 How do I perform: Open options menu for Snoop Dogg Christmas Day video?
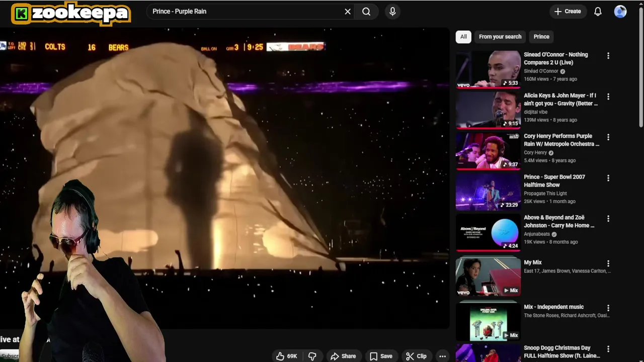(x=608, y=349)
